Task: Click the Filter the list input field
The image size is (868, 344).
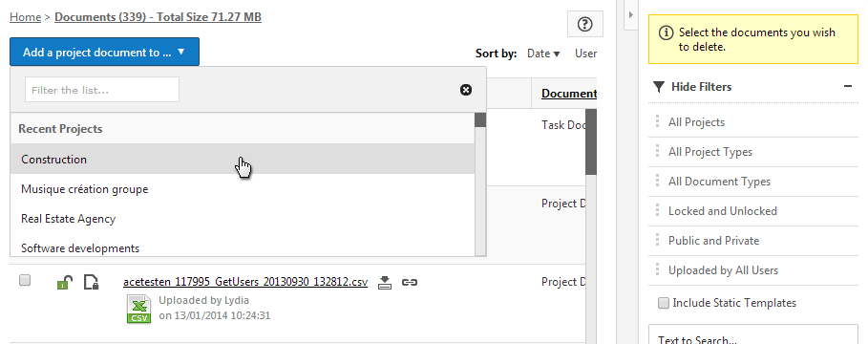Action: tap(102, 90)
